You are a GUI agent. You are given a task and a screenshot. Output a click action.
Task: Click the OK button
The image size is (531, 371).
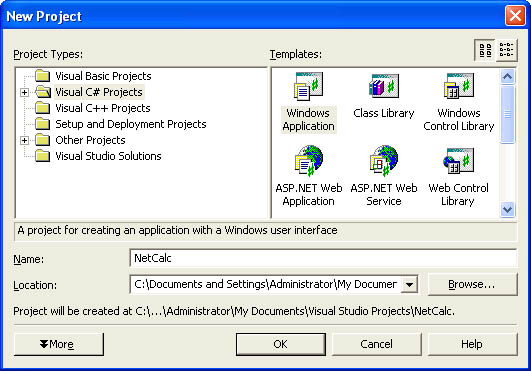[x=281, y=344]
